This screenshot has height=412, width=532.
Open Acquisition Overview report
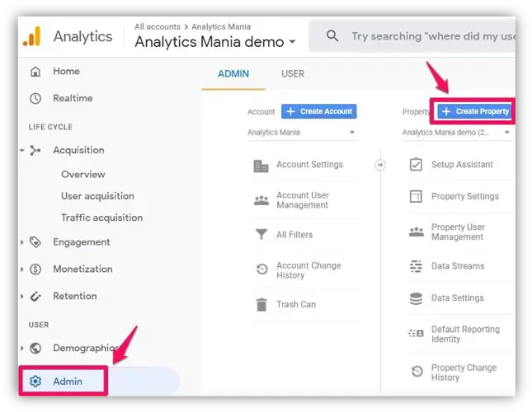click(x=83, y=175)
